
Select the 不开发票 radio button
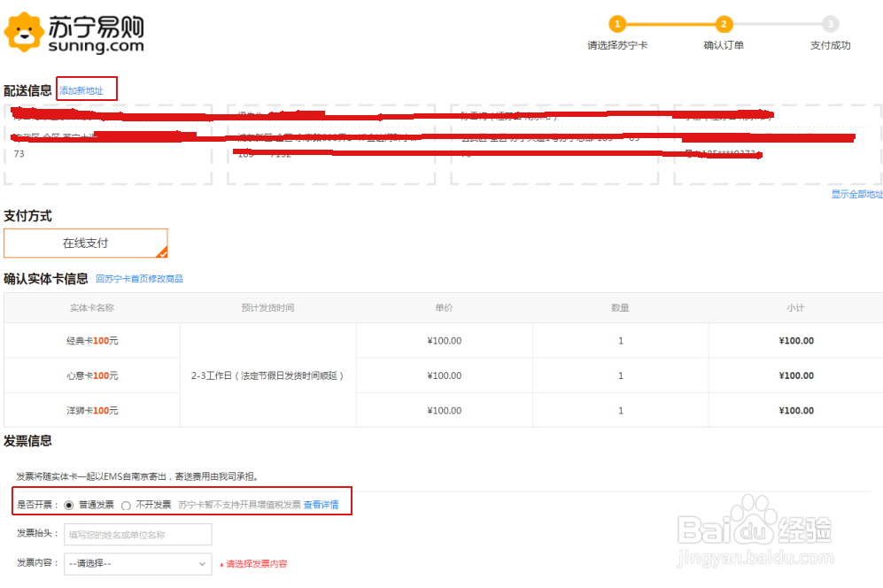tap(126, 506)
